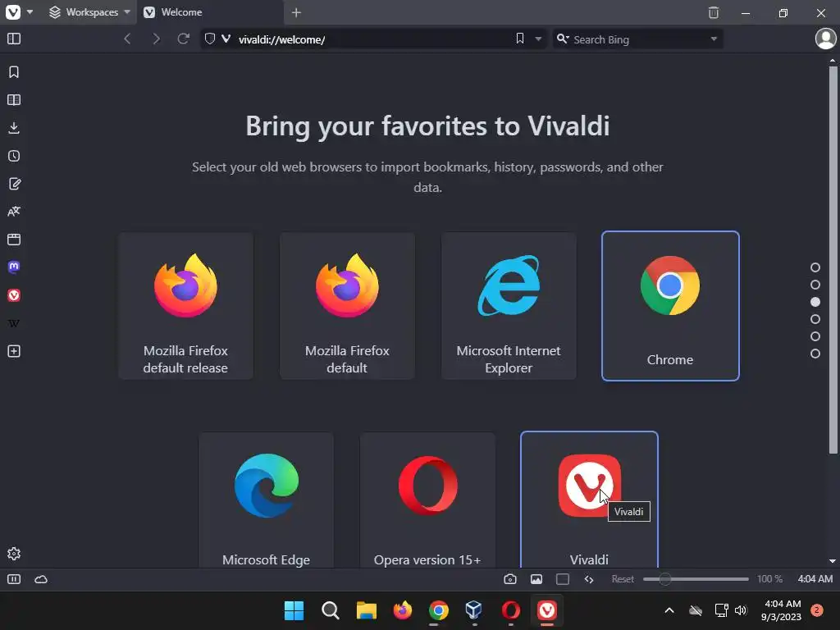Open the Wikipedia web panel

14,323
